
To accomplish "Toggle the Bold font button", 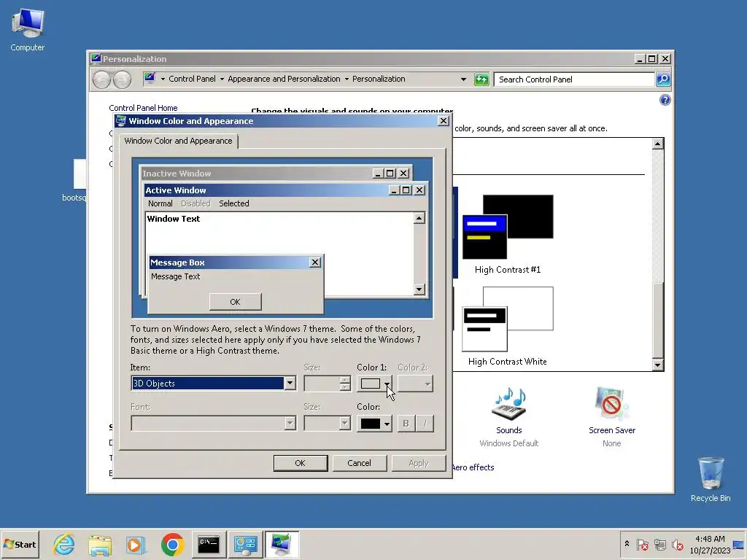I will pos(406,424).
